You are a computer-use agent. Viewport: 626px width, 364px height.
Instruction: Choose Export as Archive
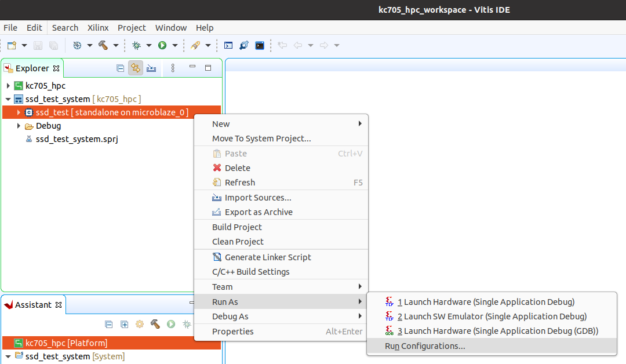pos(281,212)
